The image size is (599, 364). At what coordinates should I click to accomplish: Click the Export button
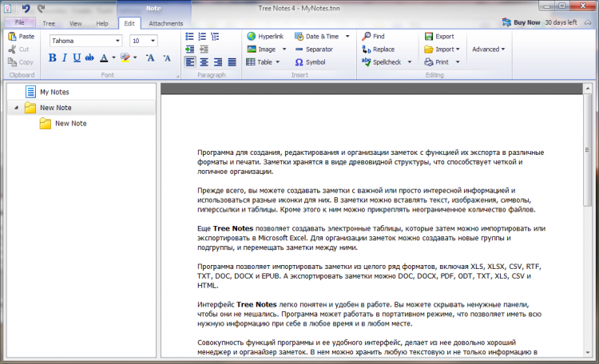click(x=439, y=36)
